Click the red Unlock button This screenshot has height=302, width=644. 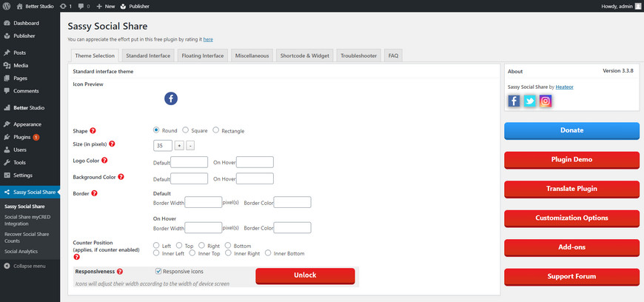pyautogui.click(x=305, y=275)
